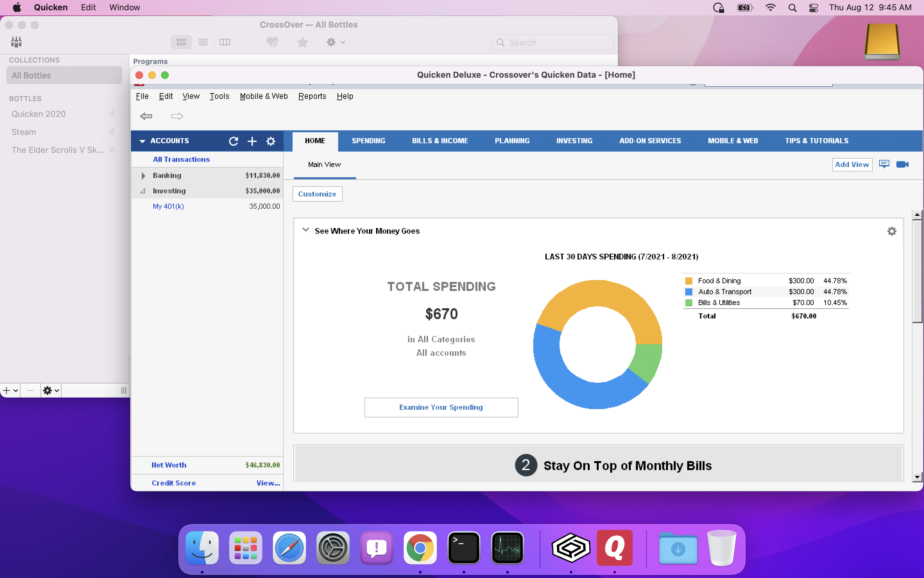Click the Quicken back navigation arrow
The image size is (924, 578).
pyautogui.click(x=146, y=116)
